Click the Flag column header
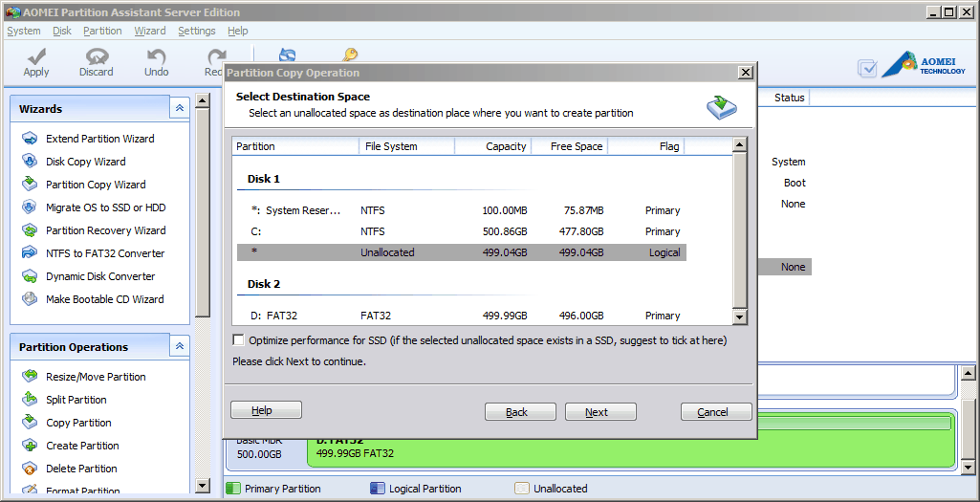The width and height of the screenshot is (980, 502). click(646, 146)
